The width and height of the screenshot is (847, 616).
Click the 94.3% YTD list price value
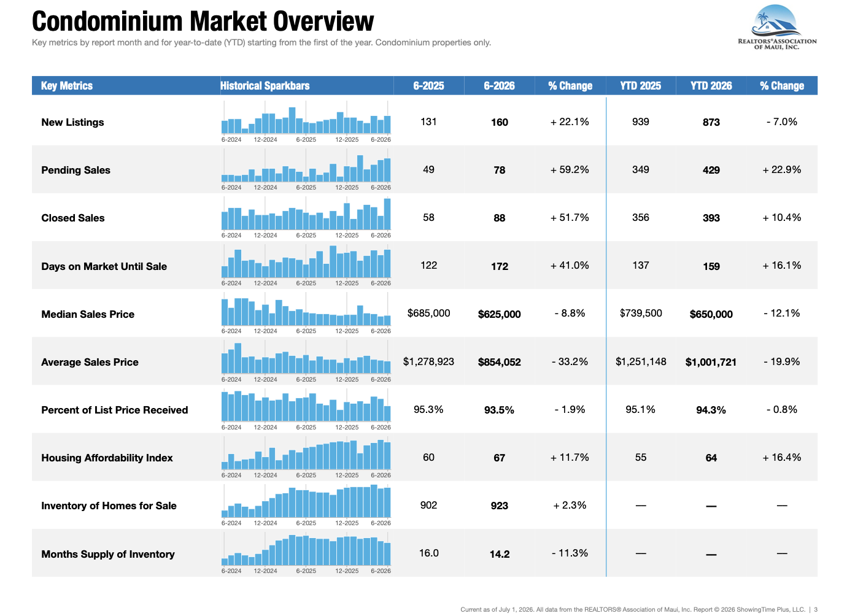(x=711, y=410)
